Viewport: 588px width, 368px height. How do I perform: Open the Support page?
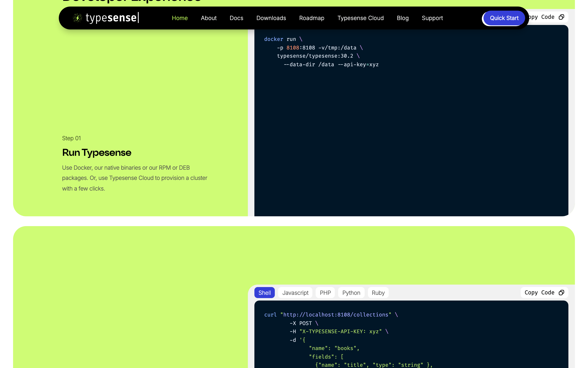click(432, 18)
